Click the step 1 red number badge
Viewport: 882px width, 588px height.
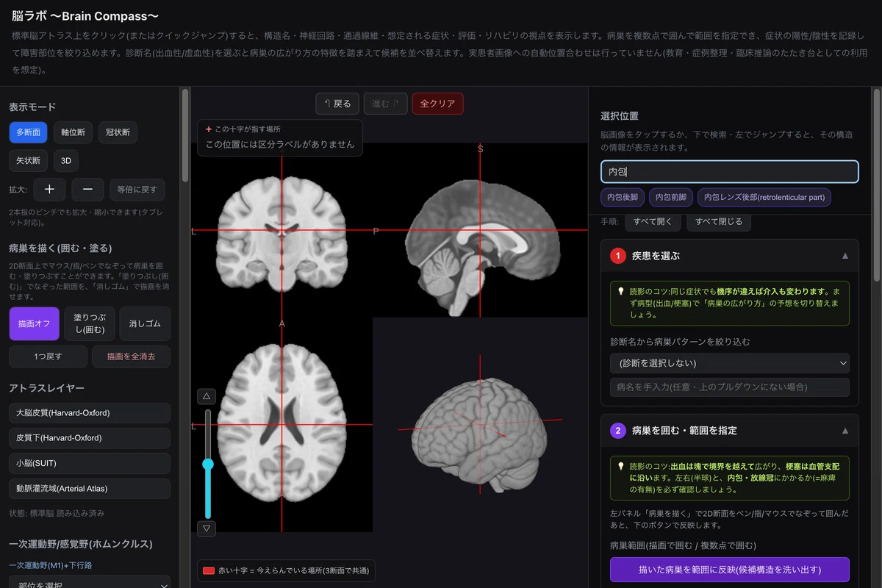click(618, 256)
